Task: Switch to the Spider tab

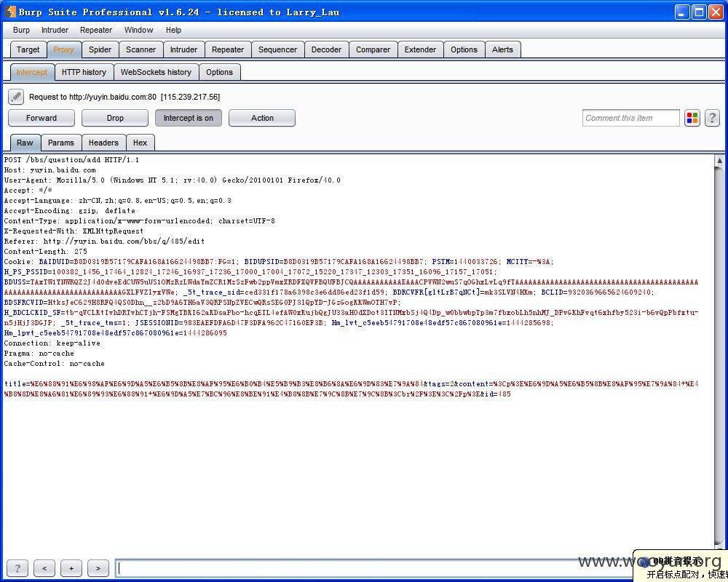Action: click(x=100, y=49)
